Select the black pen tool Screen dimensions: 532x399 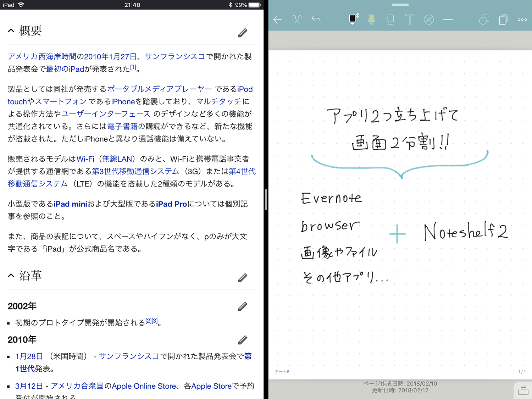(353, 19)
